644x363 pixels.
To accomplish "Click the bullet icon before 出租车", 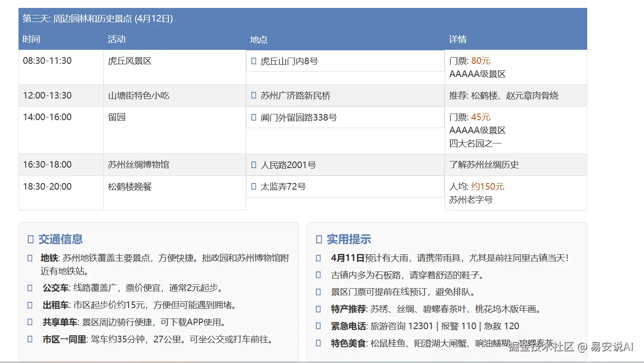I will (x=30, y=305).
